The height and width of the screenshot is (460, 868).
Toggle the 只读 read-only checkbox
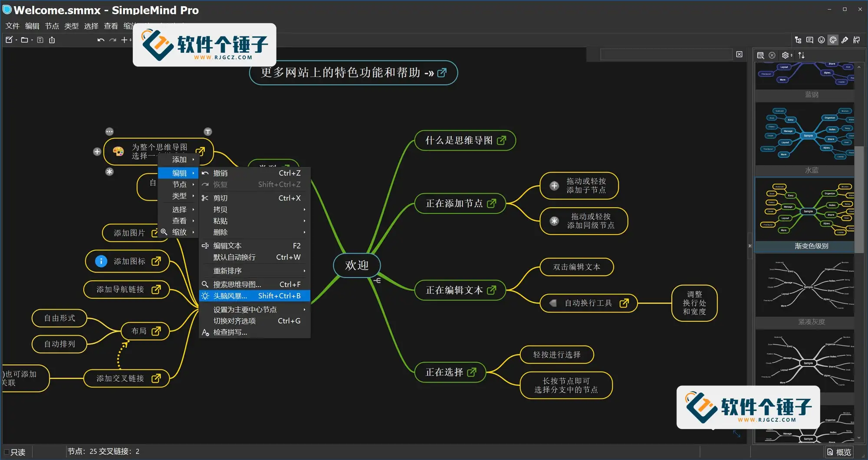(x=7, y=452)
